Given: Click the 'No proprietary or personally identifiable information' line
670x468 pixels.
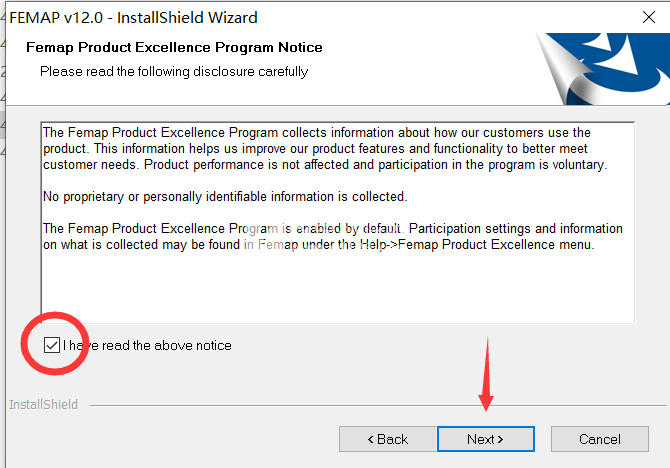Looking at the screenshot, I should tap(225, 197).
